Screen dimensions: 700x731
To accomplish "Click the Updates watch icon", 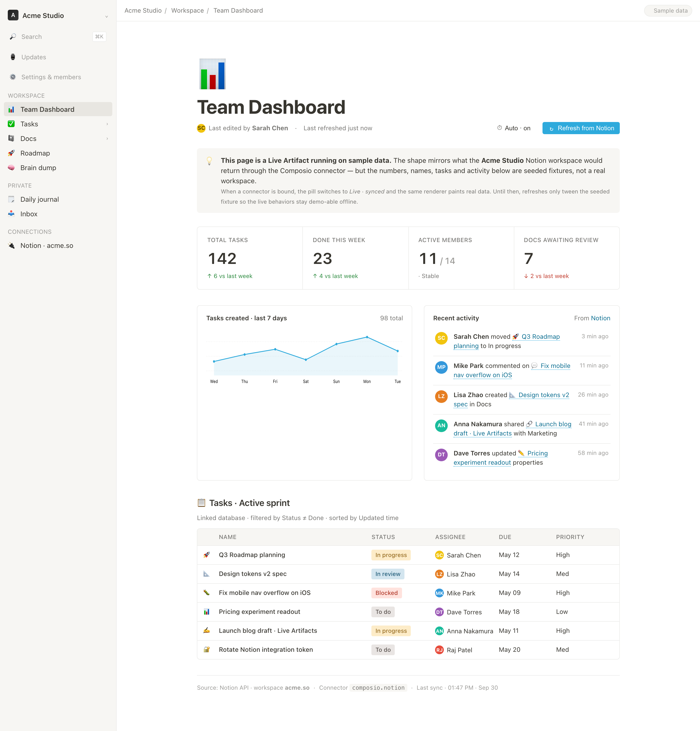I will [x=13, y=57].
